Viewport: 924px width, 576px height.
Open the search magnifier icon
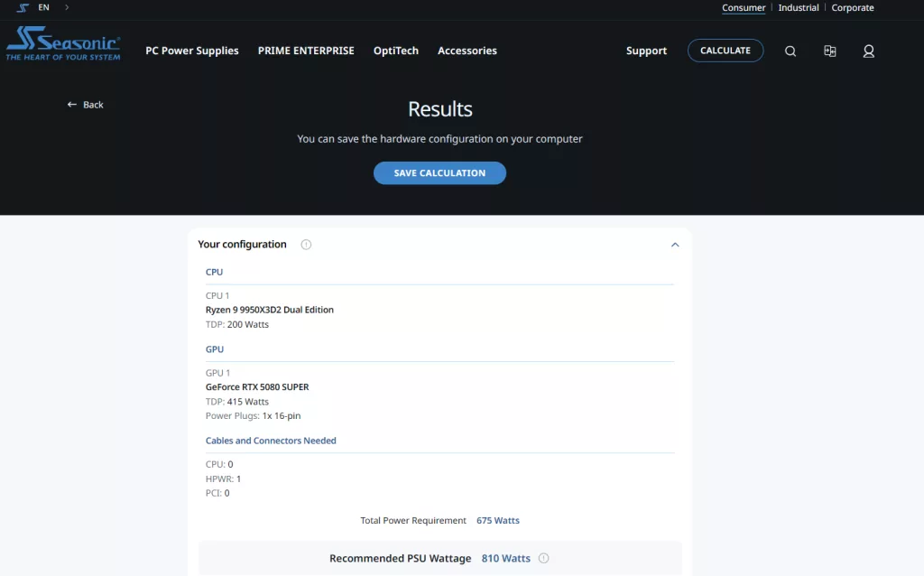tap(790, 51)
